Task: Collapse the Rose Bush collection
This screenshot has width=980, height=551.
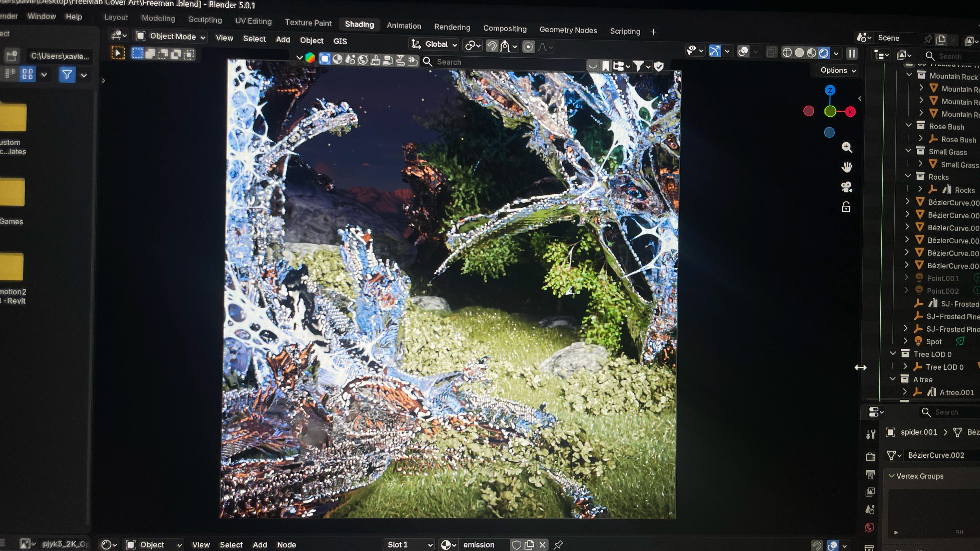Action: point(909,125)
